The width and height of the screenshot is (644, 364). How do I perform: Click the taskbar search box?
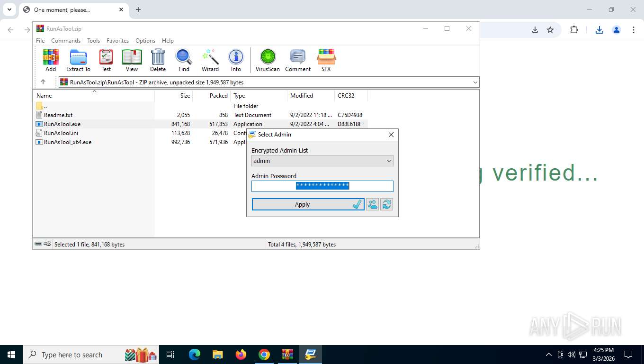click(91, 355)
